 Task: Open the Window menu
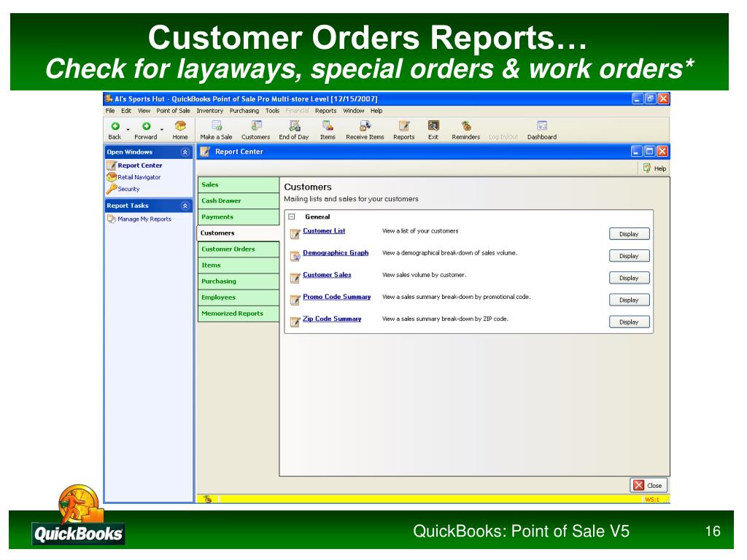[354, 111]
